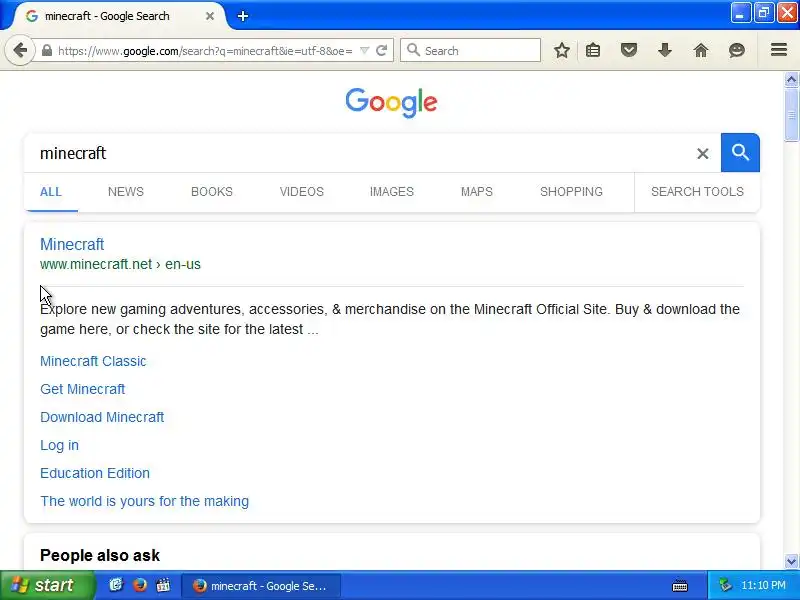
Task: Launch Firefox from quick launch icon
Action: (x=139, y=585)
